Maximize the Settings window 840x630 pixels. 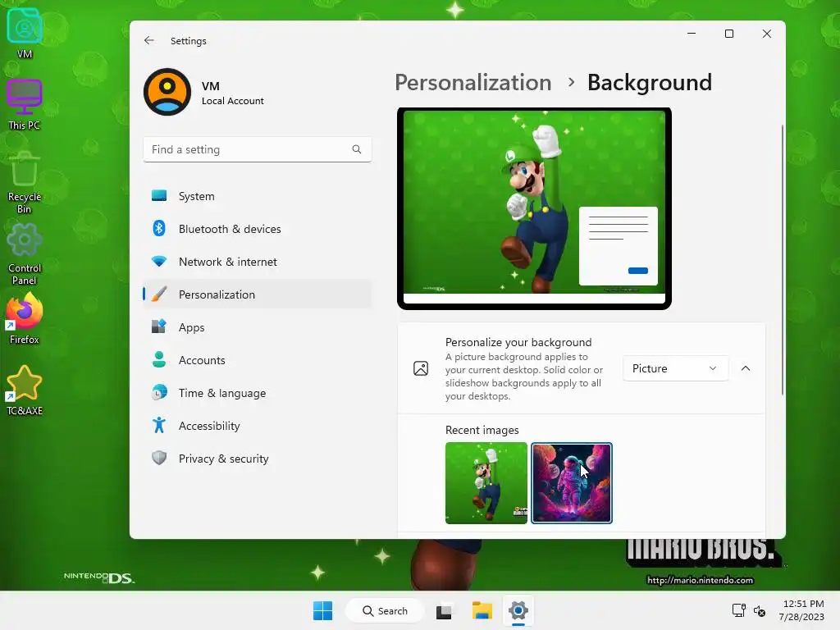[729, 34]
